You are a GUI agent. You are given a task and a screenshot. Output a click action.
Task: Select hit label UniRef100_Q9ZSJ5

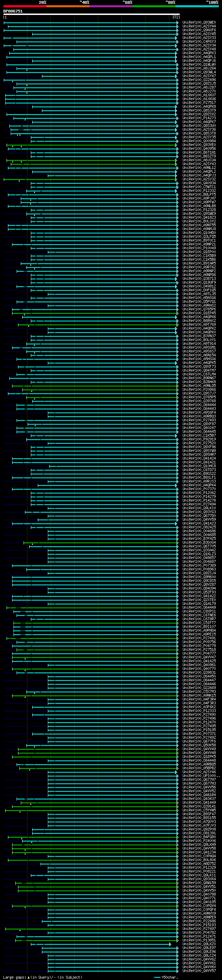(x=199, y=84)
